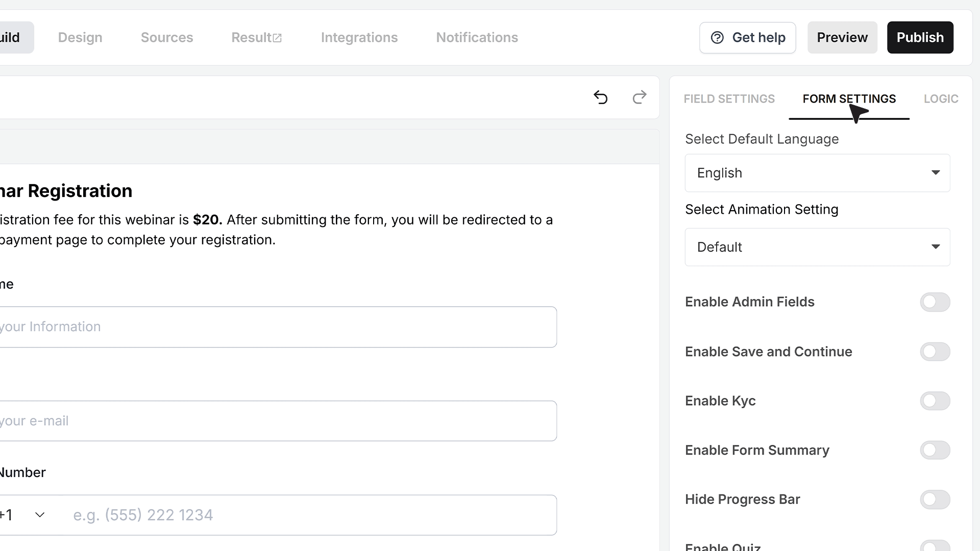Image resolution: width=980 pixels, height=551 pixels.
Task: Click the question mark help icon
Action: coord(717,38)
